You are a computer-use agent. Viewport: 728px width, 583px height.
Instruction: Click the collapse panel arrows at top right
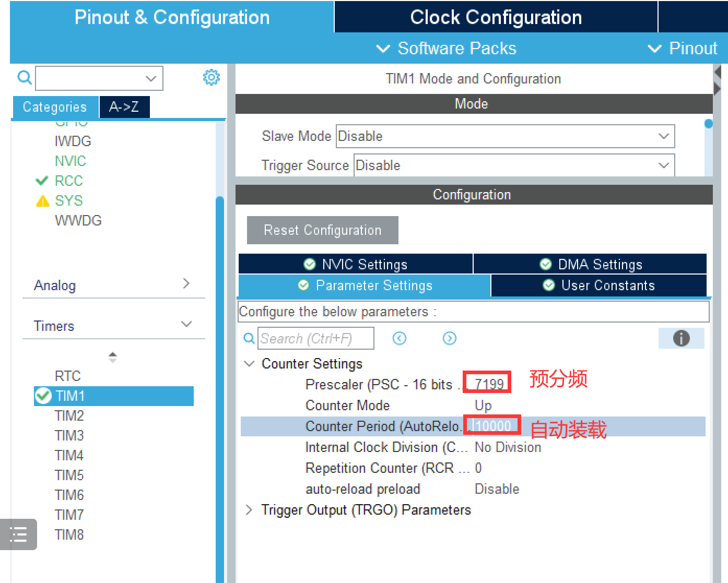pos(718,80)
